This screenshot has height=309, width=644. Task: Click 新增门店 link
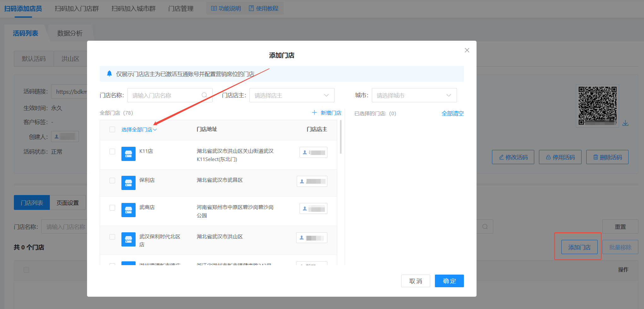(x=331, y=113)
